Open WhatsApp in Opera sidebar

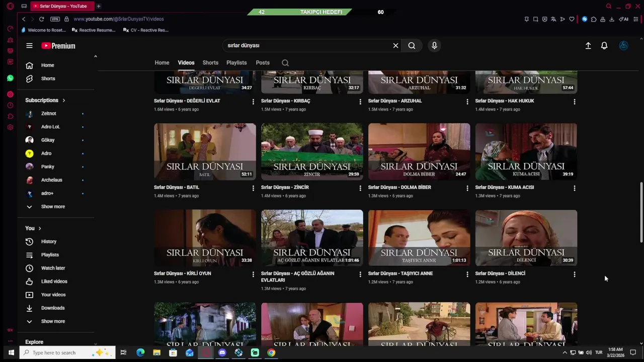[x=10, y=78]
